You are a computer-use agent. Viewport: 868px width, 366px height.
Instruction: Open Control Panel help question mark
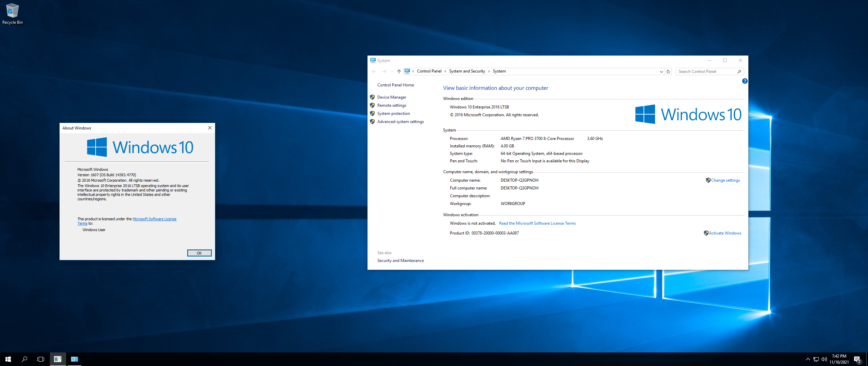coord(745,81)
